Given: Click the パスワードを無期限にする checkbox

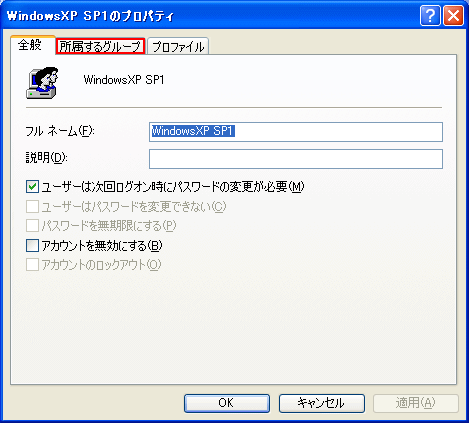Looking at the screenshot, I should pyautogui.click(x=32, y=226).
